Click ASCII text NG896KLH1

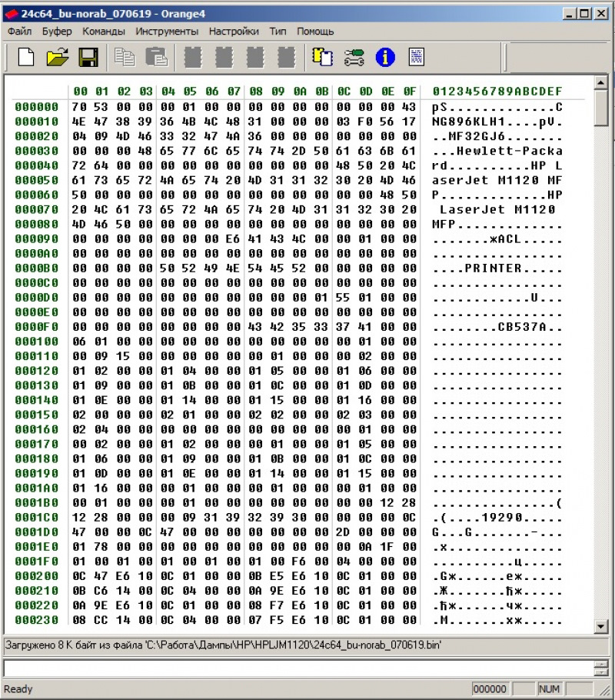point(469,122)
